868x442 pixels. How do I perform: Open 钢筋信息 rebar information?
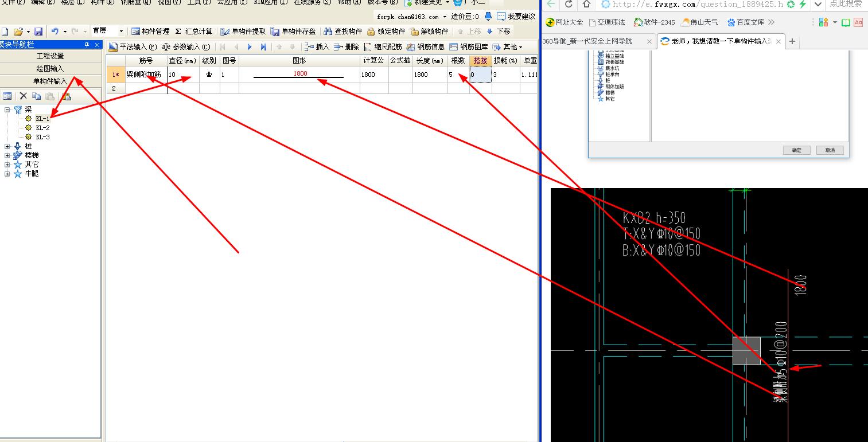click(426, 47)
